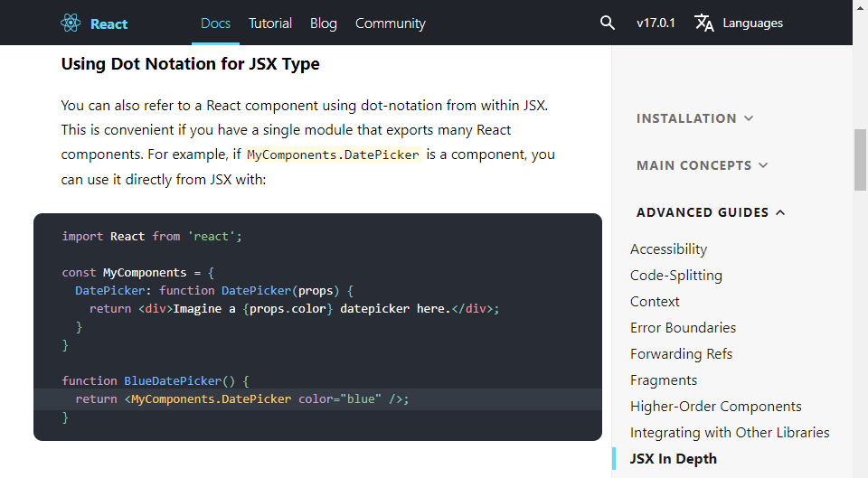The image size is (868, 478).
Task: Open the Tutorial tab
Action: (270, 23)
